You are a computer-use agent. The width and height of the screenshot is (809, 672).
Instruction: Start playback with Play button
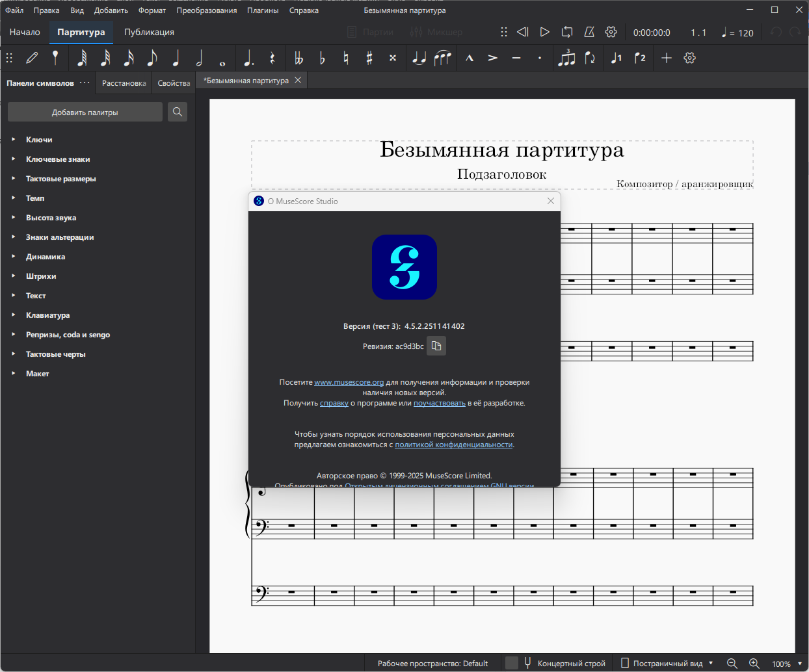545,32
